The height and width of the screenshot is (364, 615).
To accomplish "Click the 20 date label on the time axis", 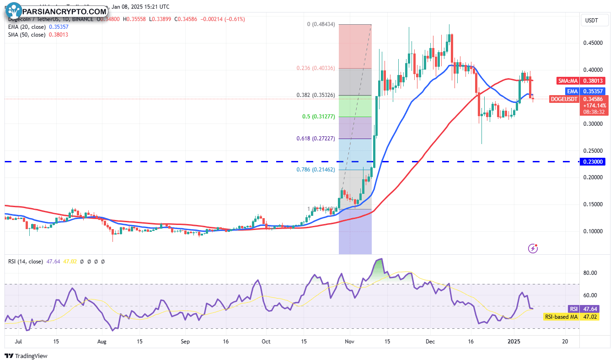I will click(565, 342).
